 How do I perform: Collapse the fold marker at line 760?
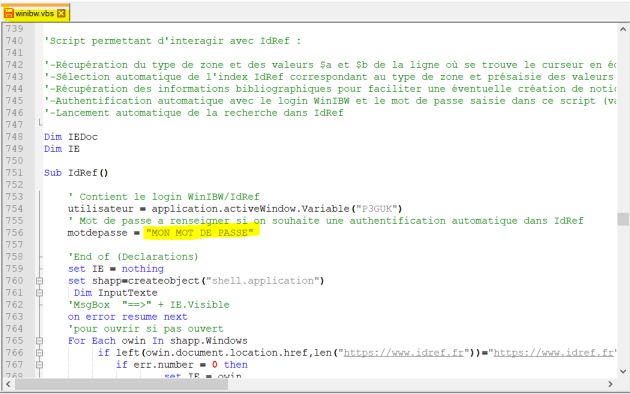[39, 281]
